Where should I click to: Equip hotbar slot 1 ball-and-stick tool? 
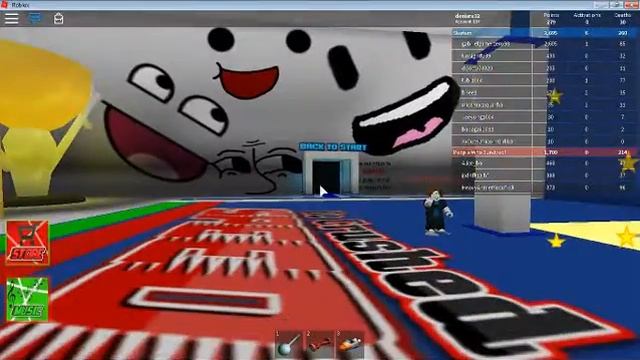pos(289,344)
